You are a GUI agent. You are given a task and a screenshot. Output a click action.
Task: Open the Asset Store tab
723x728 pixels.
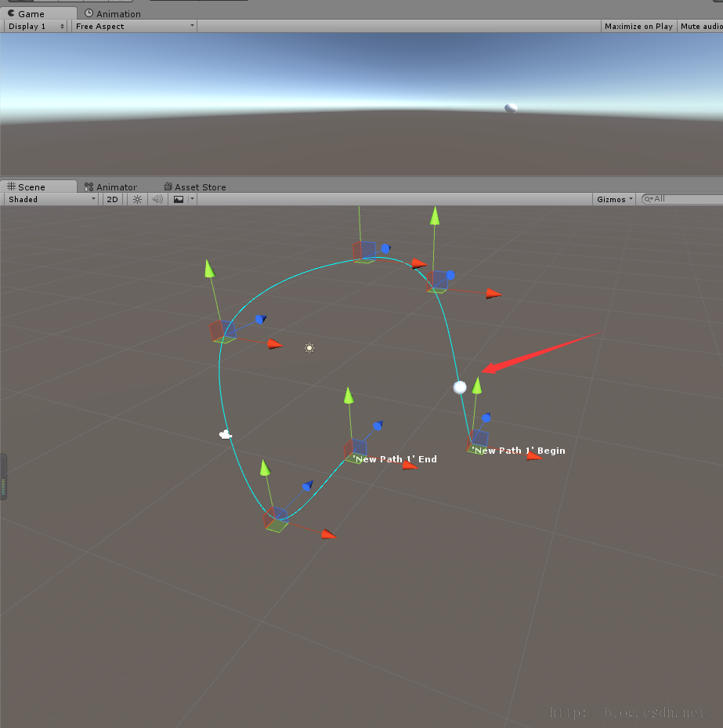[x=195, y=187]
